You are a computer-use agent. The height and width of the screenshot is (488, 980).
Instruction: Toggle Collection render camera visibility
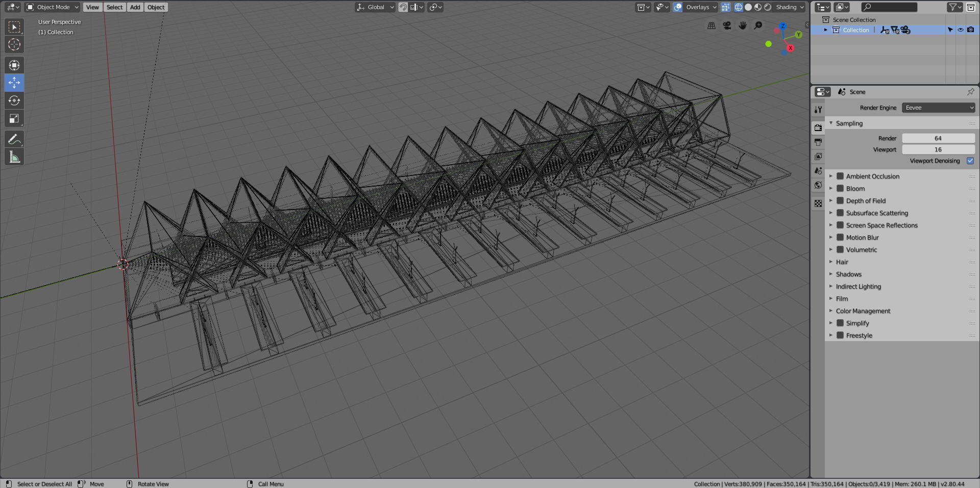click(971, 30)
